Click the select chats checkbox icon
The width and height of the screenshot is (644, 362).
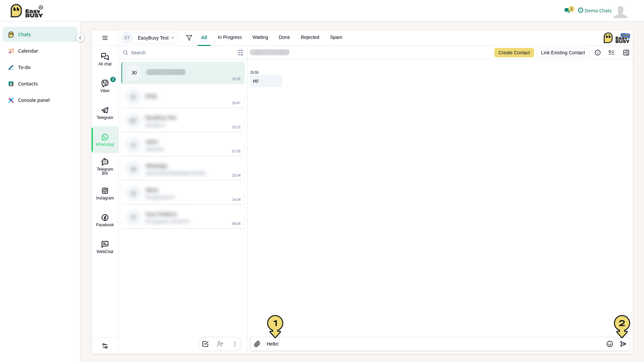pyautogui.click(x=205, y=344)
